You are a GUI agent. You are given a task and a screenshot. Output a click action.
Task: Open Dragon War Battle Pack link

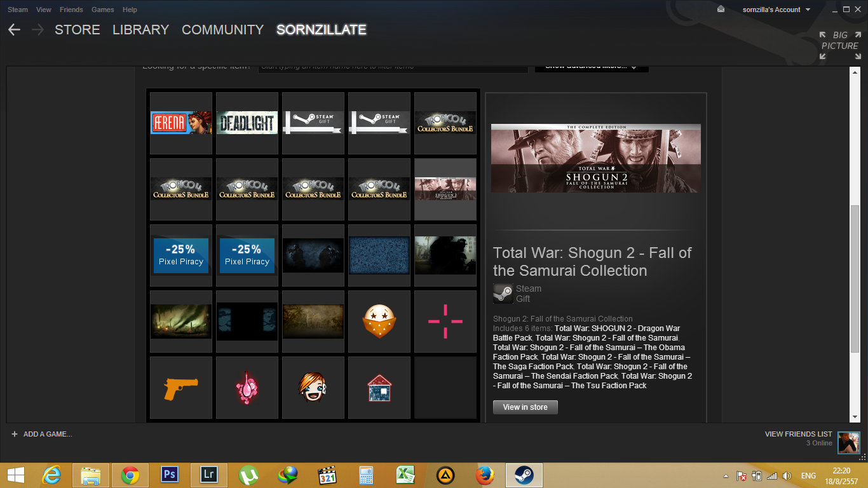pos(587,333)
